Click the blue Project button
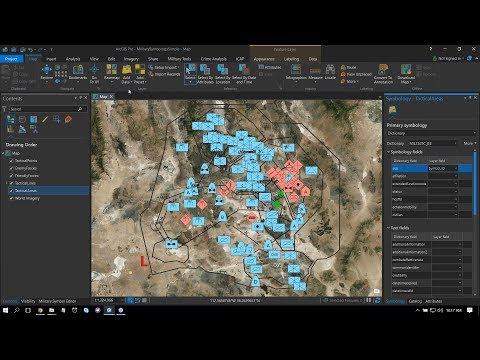 pyautogui.click(x=11, y=59)
